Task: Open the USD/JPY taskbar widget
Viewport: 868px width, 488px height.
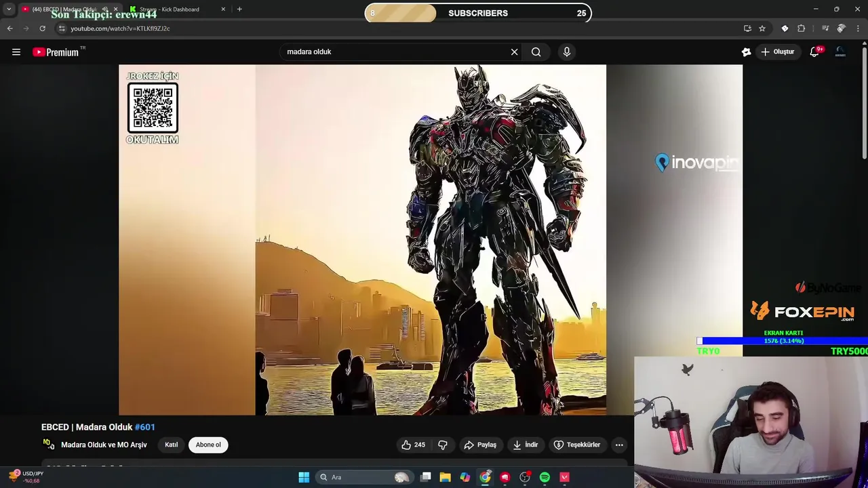Action: [x=26, y=477]
